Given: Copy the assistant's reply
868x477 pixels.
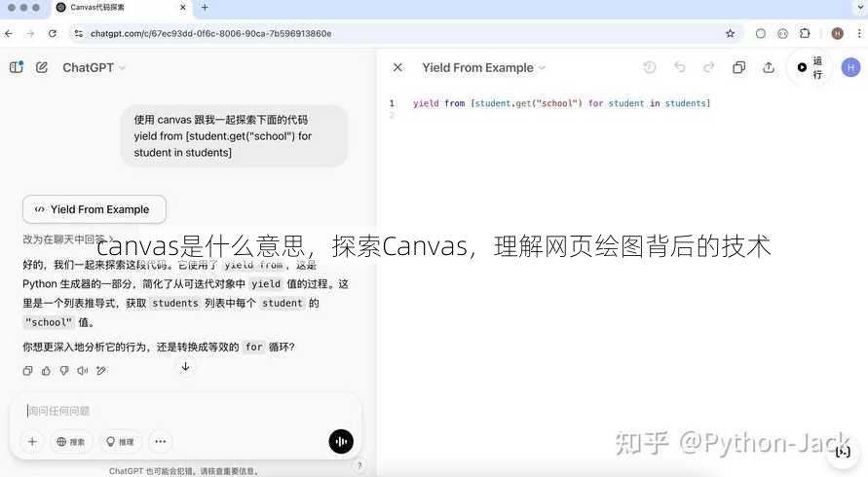Looking at the screenshot, I should click(27, 371).
